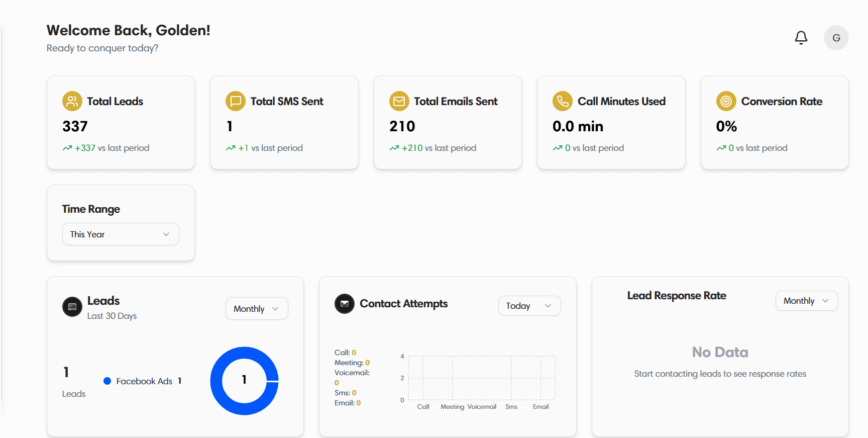Open the G user avatar menu

836,38
